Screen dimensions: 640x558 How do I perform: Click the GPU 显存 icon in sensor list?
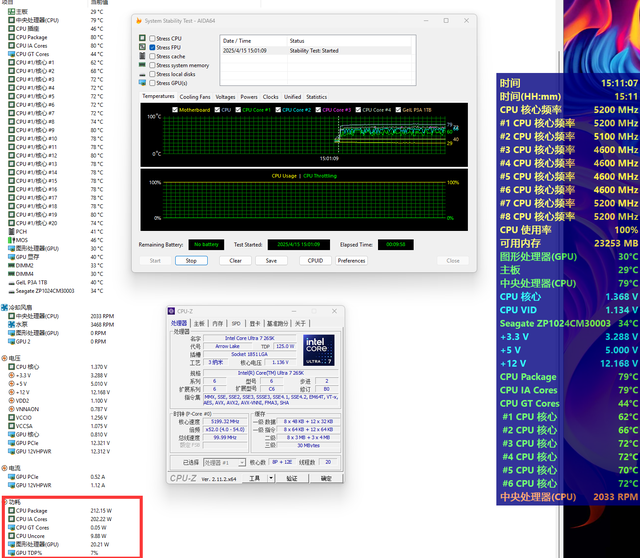11,257
